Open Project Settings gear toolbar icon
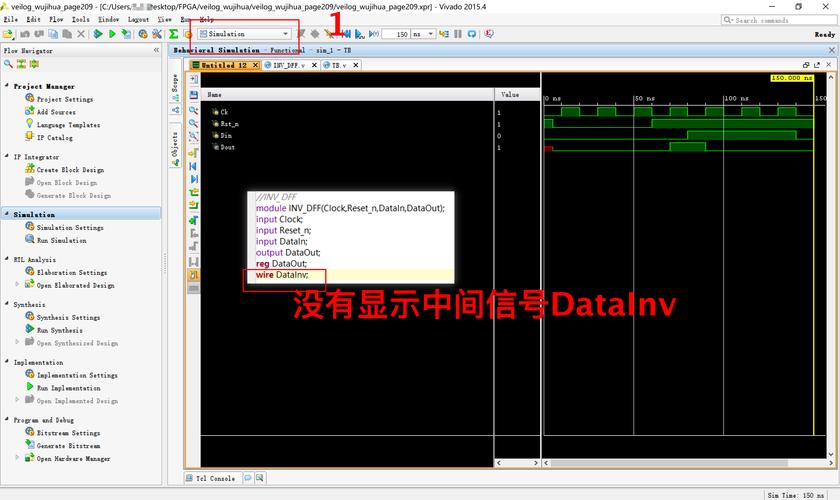The width and height of the screenshot is (840, 500). (143, 34)
